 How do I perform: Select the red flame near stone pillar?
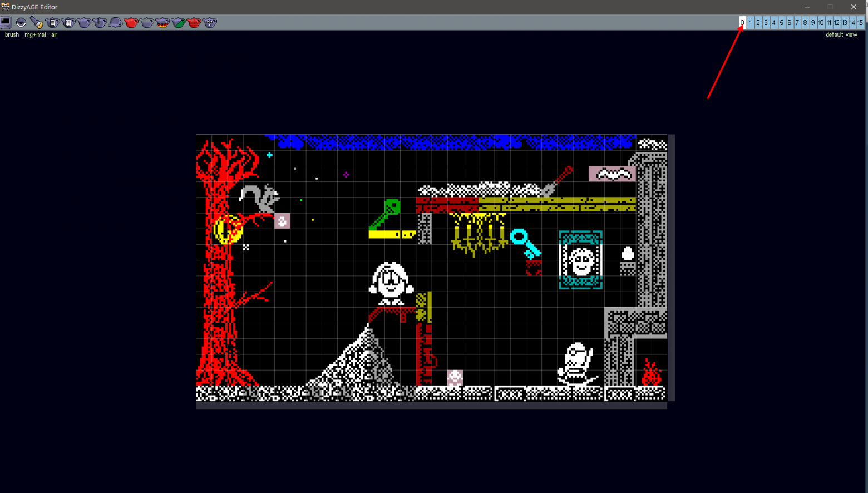(651, 372)
